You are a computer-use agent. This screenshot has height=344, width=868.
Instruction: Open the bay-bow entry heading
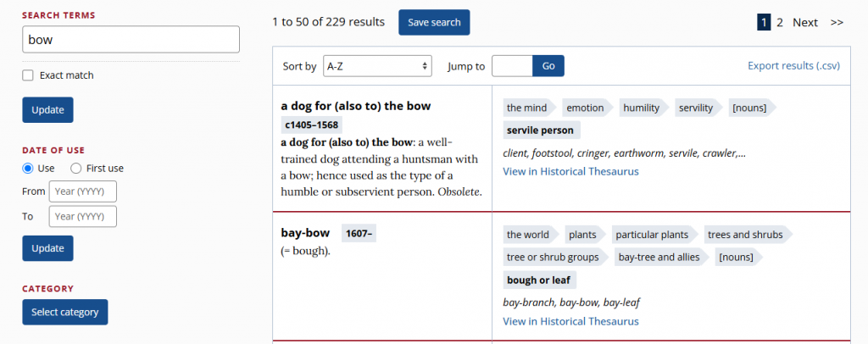click(x=305, y=232)
